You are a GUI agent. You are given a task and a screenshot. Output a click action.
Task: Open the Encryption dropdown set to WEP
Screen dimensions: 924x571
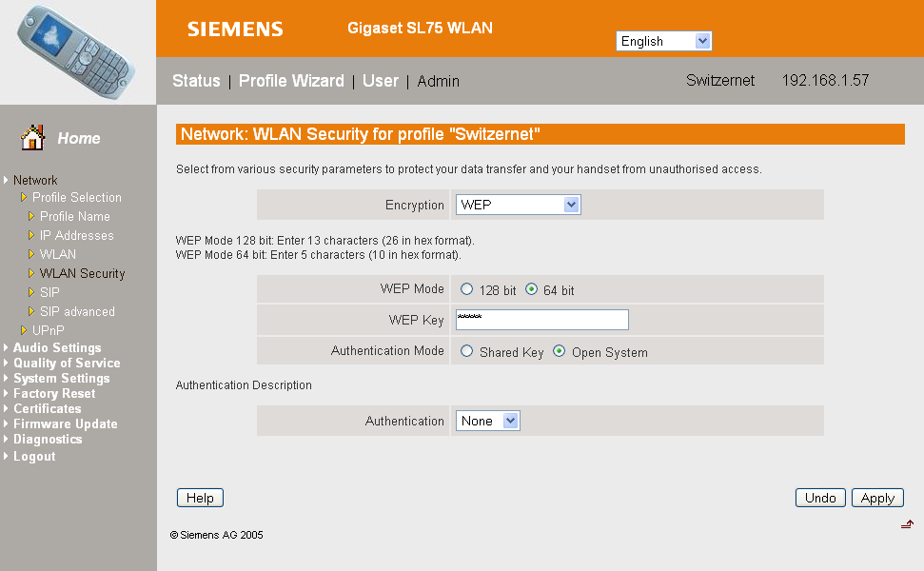tap(518, 205)
